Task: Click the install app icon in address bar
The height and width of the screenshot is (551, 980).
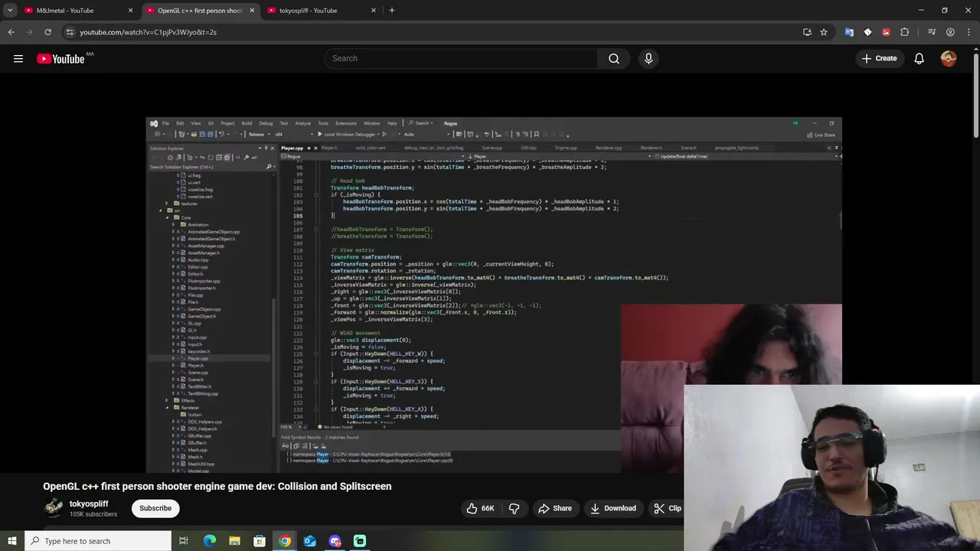Action: tap(807, 32)
